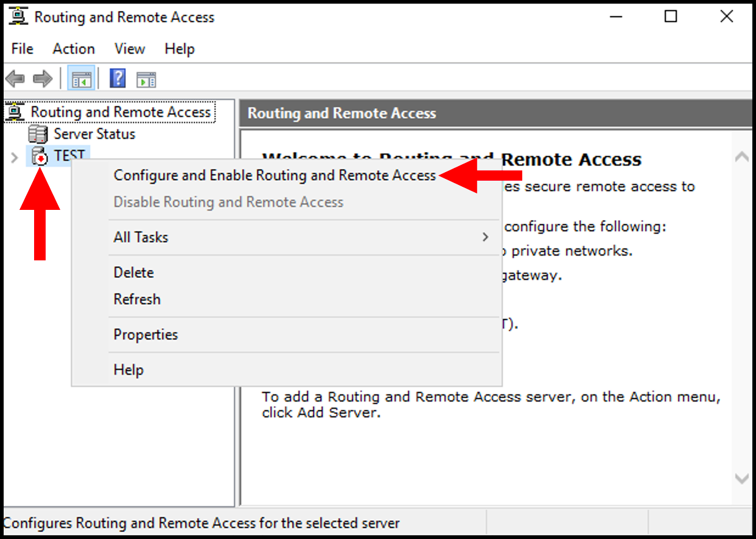The image size is (756, 539).
Task: Choose Delete from the context menu
Action: (134, 273)
